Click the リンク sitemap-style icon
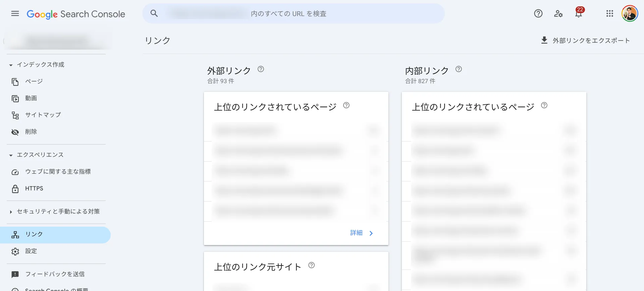This screenshot has width=644, height=291. click(15, 235)
